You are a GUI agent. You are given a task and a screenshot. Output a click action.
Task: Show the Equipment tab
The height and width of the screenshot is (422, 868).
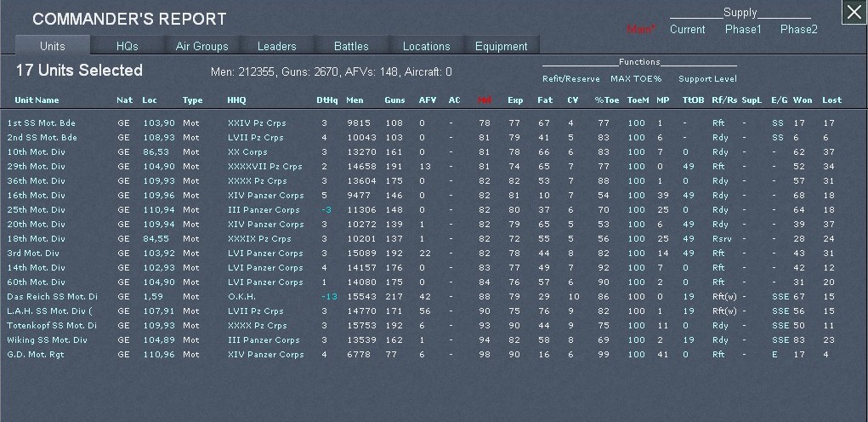pos(501,46)
